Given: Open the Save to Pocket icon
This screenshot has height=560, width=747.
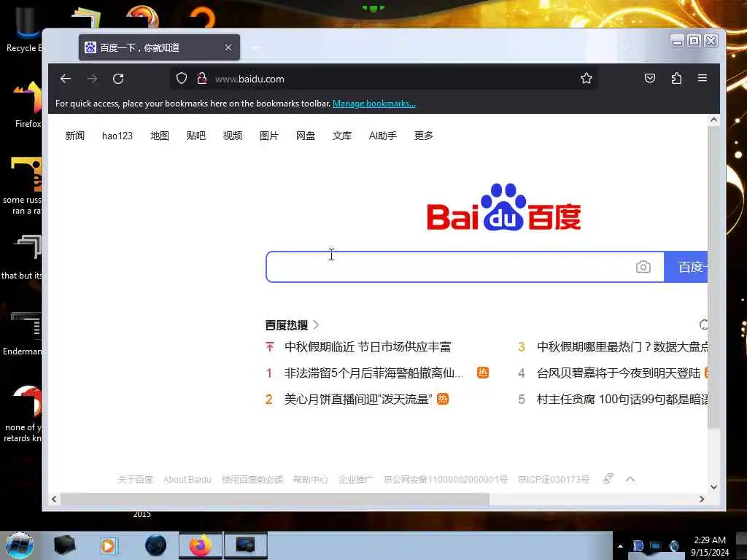Looking at the screenshot, I should (650, 78).
